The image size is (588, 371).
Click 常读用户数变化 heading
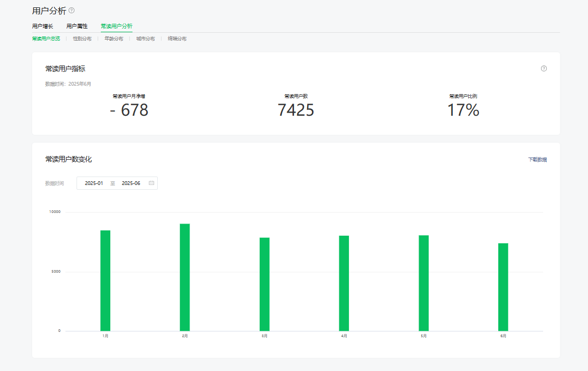tap(69, 159)
